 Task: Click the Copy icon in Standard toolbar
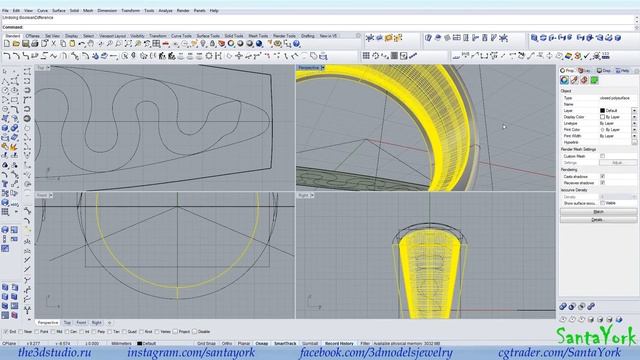[x=63, y=44]
